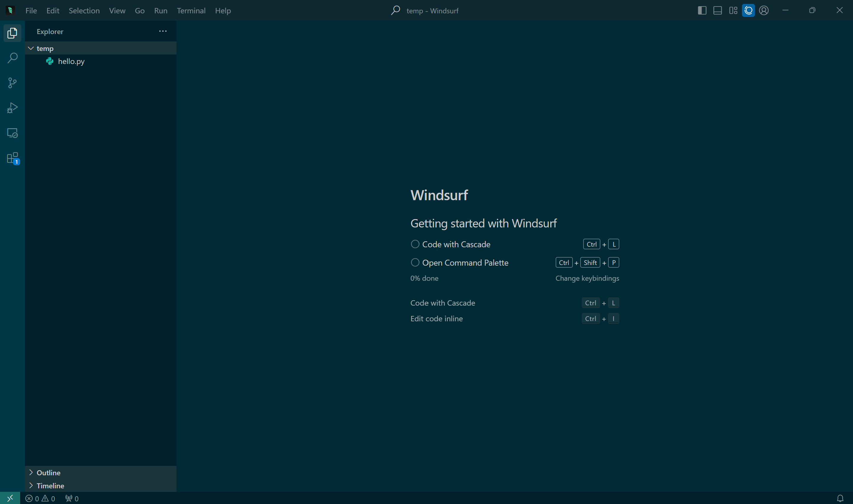Open the account profile icon
Viewport: 853px width, 504px height.
pos(764,11)
